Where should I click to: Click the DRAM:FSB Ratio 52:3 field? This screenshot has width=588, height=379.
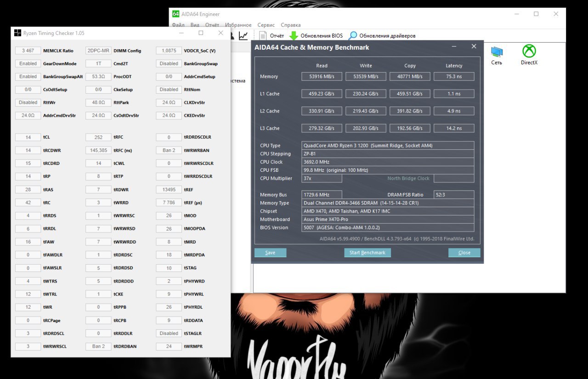(x=454, y=195)
